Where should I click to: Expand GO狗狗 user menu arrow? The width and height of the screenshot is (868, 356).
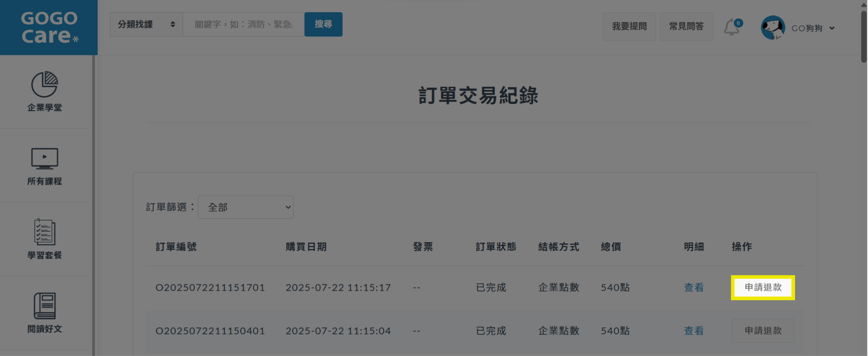coord(832,28)
